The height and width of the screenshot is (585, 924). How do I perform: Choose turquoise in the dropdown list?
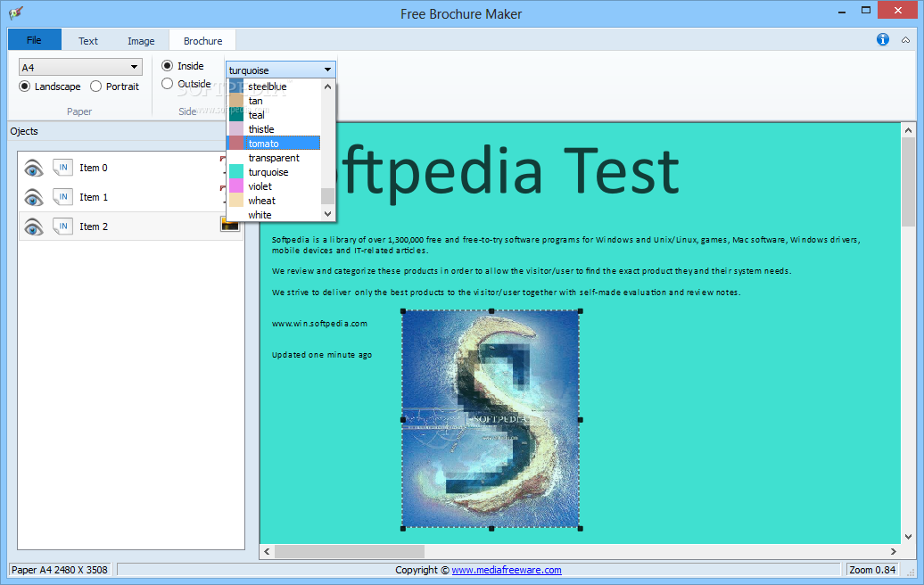coord(274,172)
